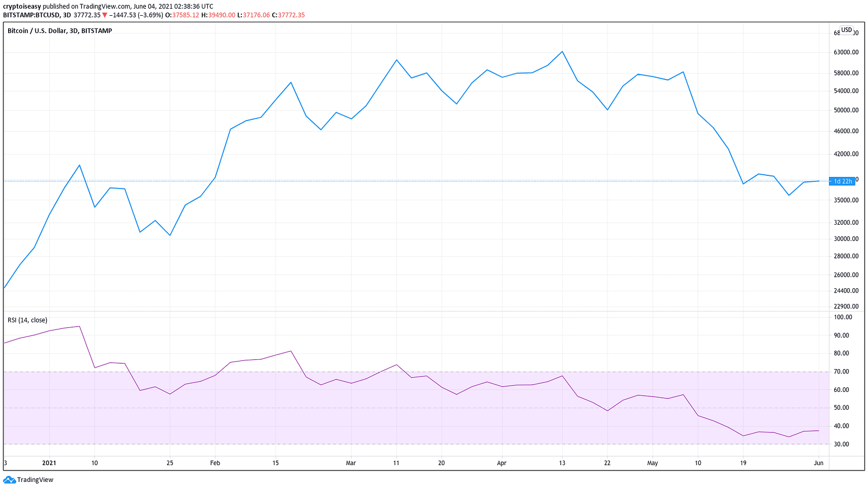Click the 'May' label on time axis
This screenshot has height=489, width=868.
(x=653, y=463)
